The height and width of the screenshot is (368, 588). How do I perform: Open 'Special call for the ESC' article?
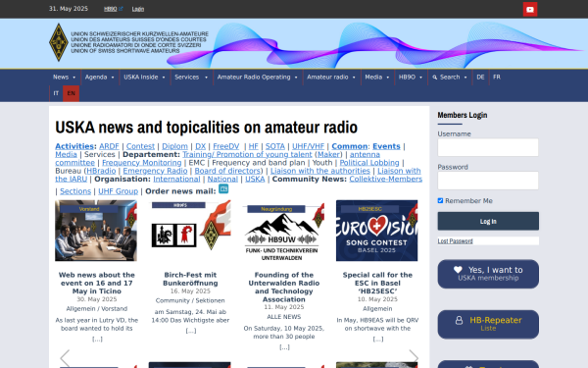(x=377, y=284)
